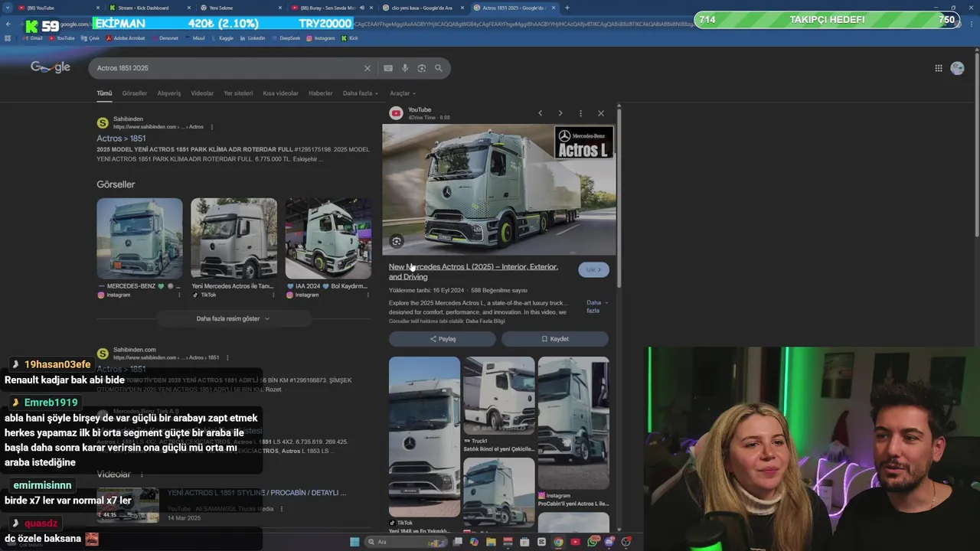Open 'IAA 2024 Bol Kaydırm...' image thumbnail

(x=328, y=239)
